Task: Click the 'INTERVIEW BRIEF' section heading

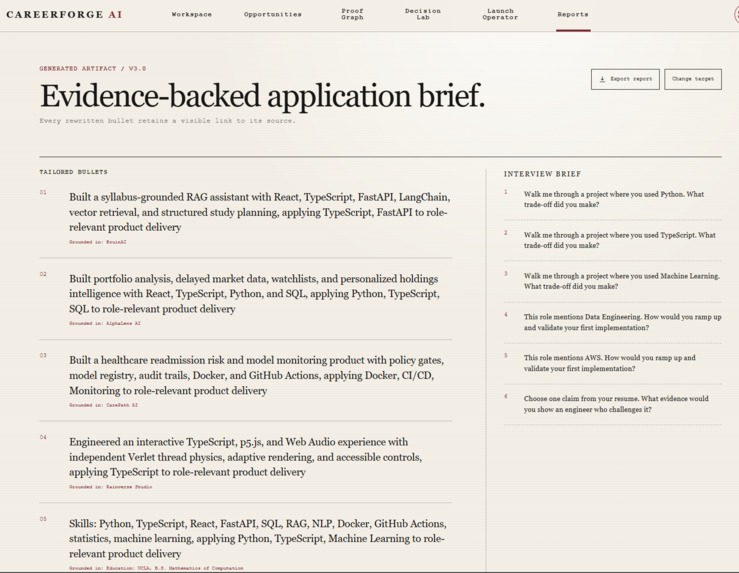Action: [x=542, y=174]
